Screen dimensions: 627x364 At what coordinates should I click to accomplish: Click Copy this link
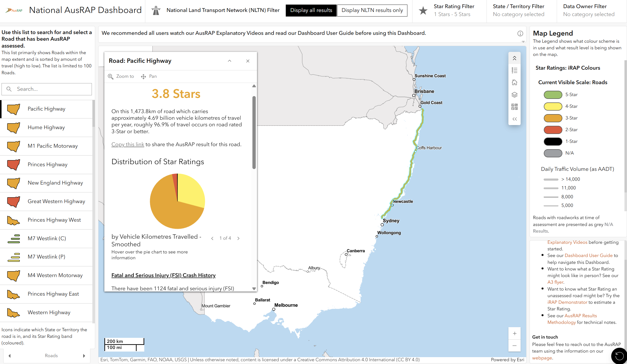tap(128, 144)
